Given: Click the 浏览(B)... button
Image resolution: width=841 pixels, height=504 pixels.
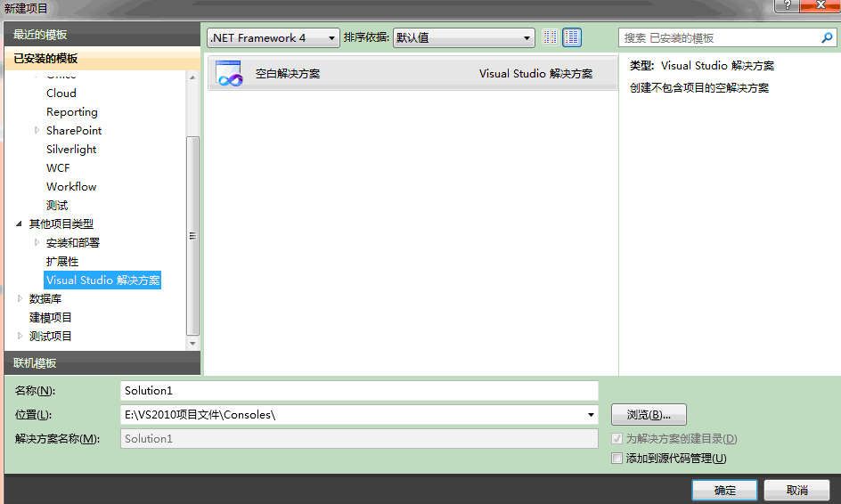Looking at the screenshot, I should [649, 414].
